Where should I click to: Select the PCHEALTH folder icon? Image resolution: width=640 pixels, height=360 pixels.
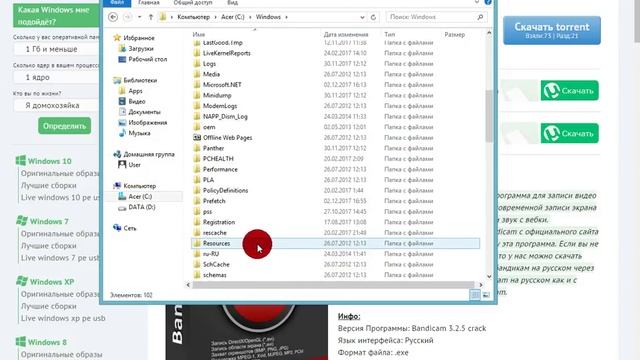[x=197, y=159]
